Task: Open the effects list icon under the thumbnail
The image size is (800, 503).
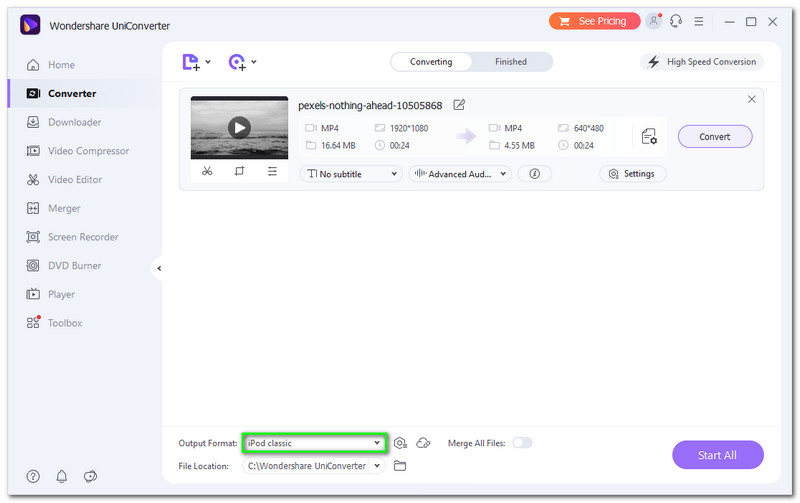Action: [272, 172]
